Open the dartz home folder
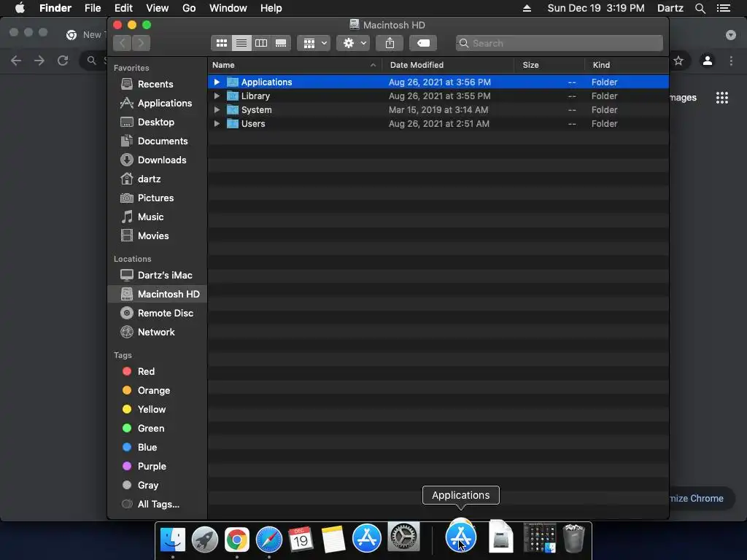Viewport: 747px width, 560px height. [158, 179]
